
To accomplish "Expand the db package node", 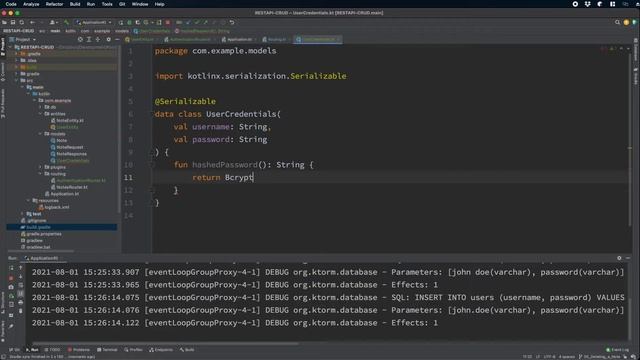I will pyautogui.click(x=40, y=107).
